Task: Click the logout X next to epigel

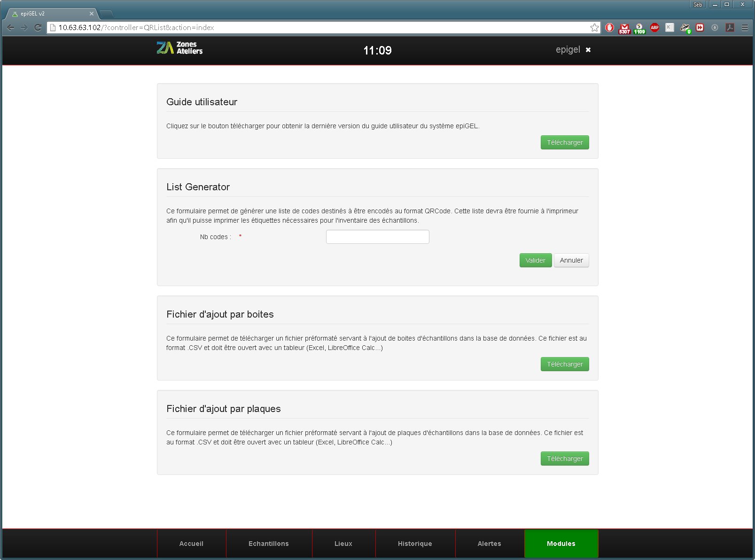Action: coord(588,50)
